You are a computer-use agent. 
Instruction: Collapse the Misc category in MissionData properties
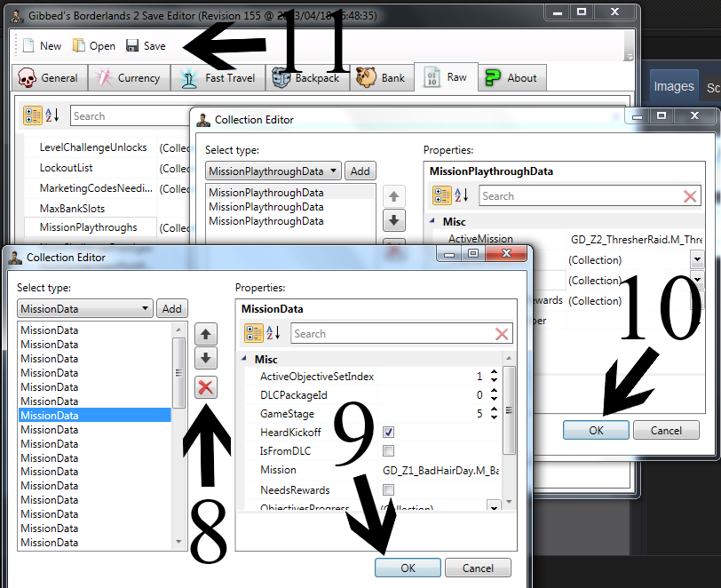tap(244, 359)
